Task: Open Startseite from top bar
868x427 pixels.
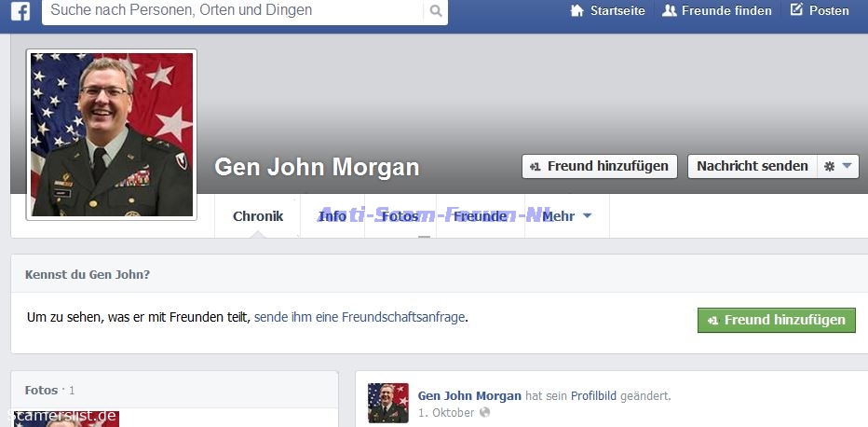Action: click(x=607, y=11)
